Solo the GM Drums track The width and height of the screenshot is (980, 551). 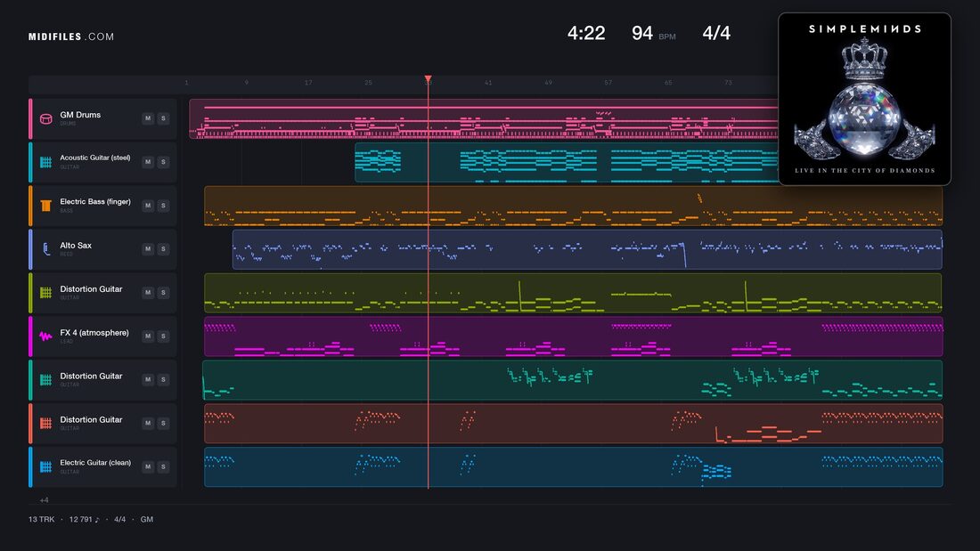tap(163, 118)
